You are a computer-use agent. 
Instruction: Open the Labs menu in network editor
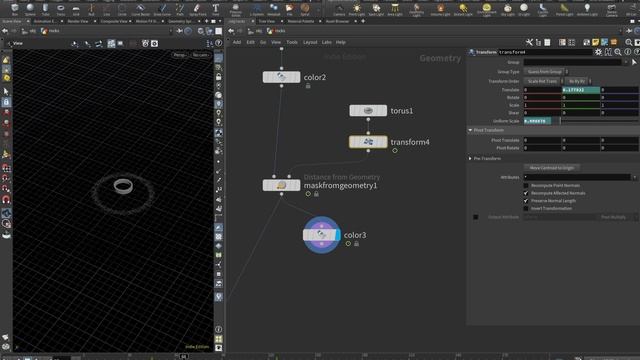327,42
